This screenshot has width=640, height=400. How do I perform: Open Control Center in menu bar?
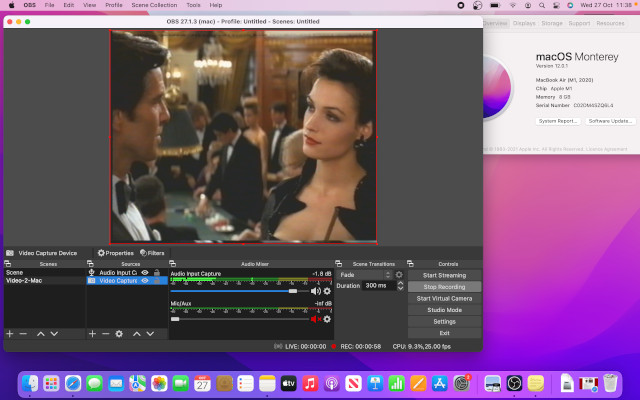pos(556,5)
